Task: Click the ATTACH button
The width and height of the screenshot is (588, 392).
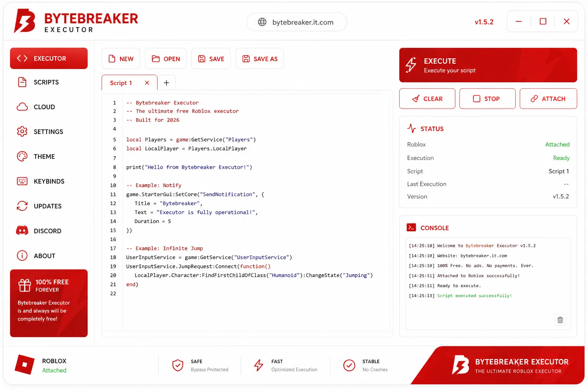Action: pyautogui.click(x=548, y=99)
